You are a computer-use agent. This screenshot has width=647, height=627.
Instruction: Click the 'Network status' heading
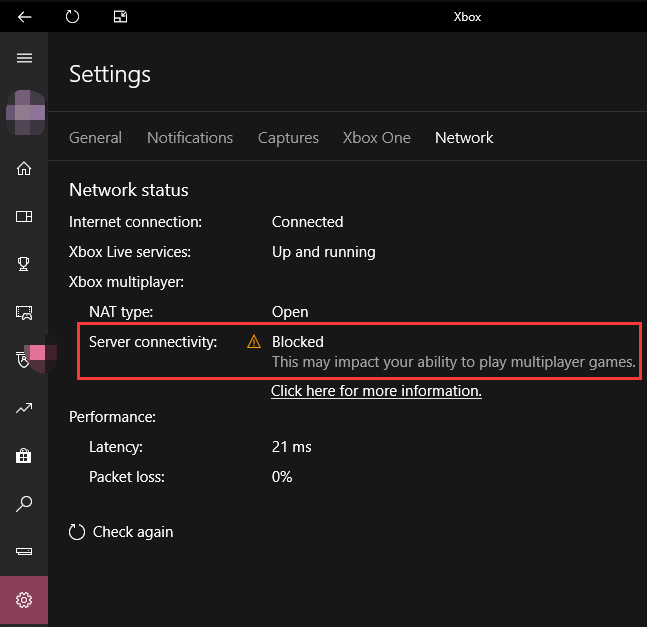128,190
